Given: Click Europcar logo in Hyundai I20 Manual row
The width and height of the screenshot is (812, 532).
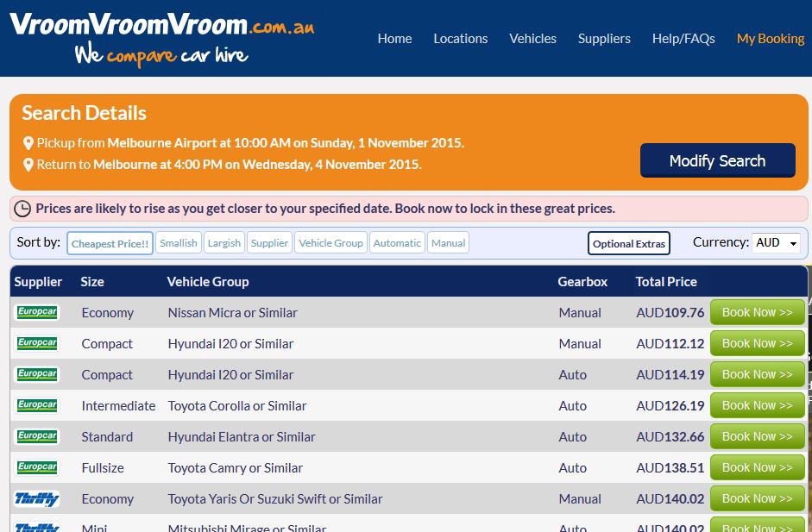Looking at the screenshot, I should [x=37, y=343].
